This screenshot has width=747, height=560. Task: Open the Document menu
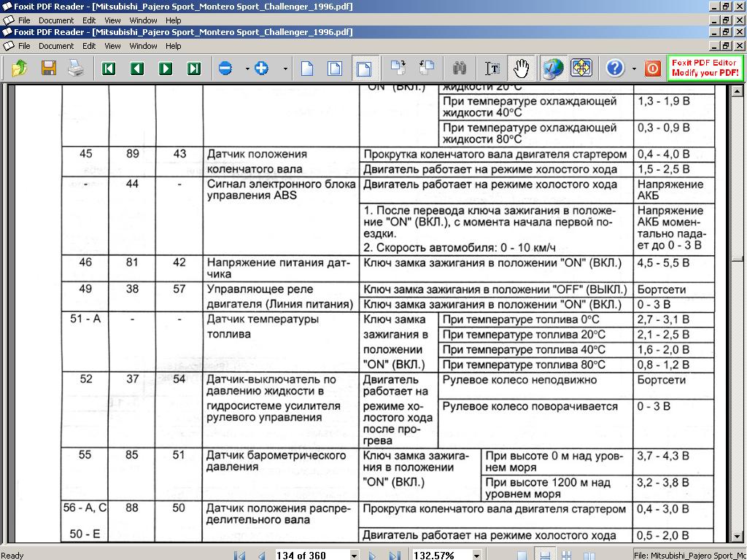pyautogui.click(x=56, y=45)
